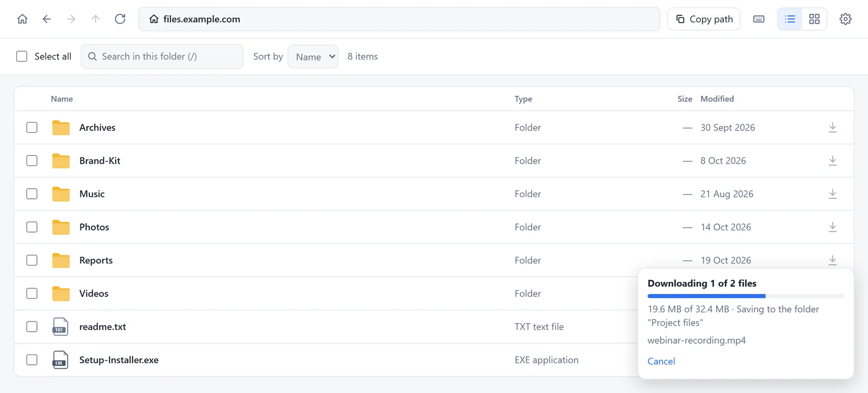Click the Size column header

[x=685, y=99]
